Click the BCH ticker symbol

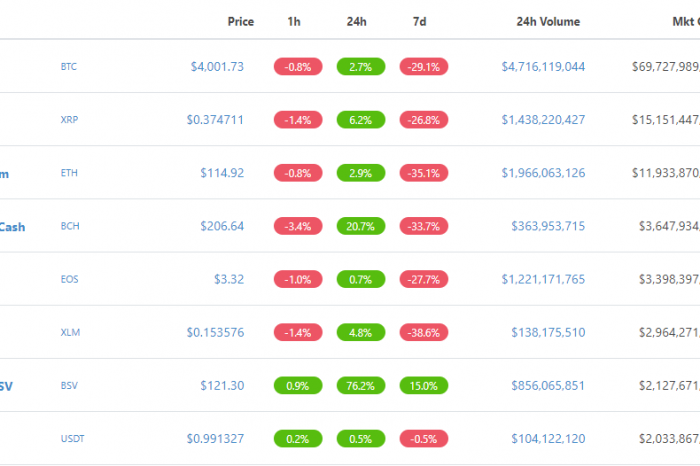point(70,226)
